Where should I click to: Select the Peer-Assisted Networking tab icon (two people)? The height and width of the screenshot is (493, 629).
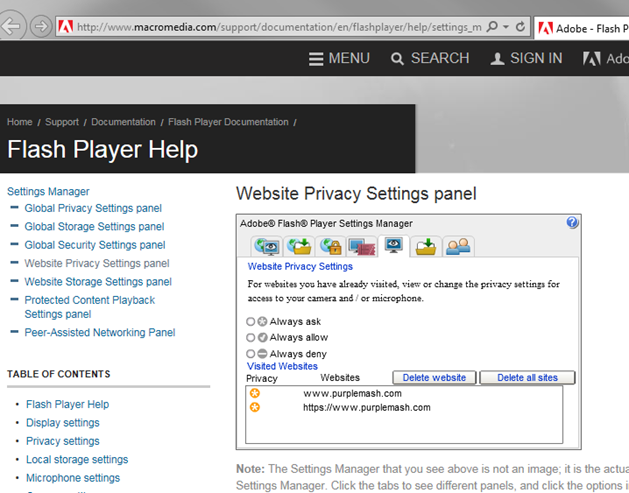click(x=458, y=246)
